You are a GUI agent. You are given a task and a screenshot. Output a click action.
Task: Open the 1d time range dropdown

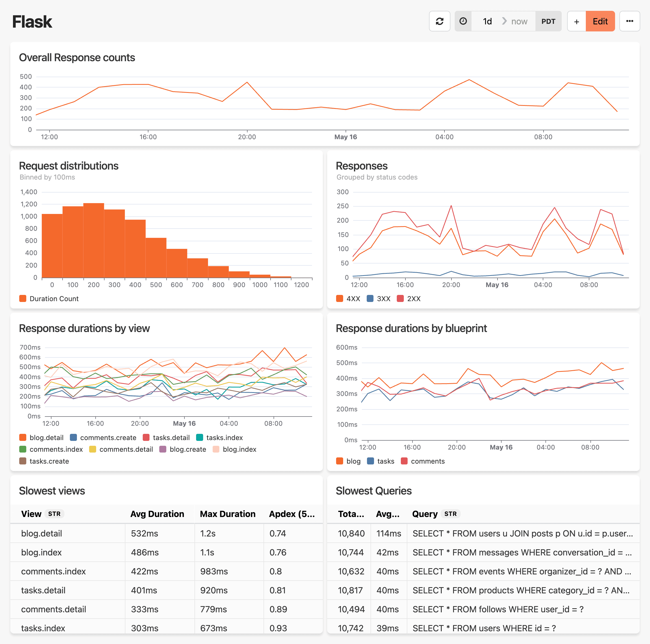[487, 21]
